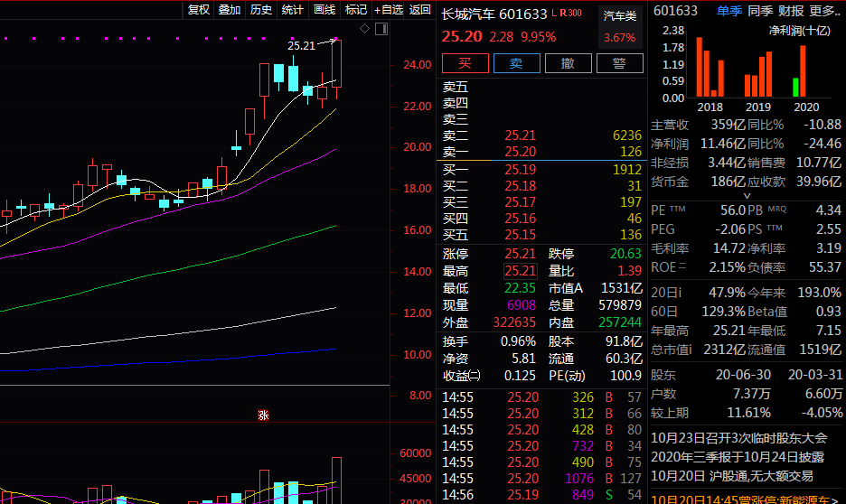Switch to the 财报 tab
Image resolution: width=846 pixels, height=504 pixels.
click(x=791, y=11)
